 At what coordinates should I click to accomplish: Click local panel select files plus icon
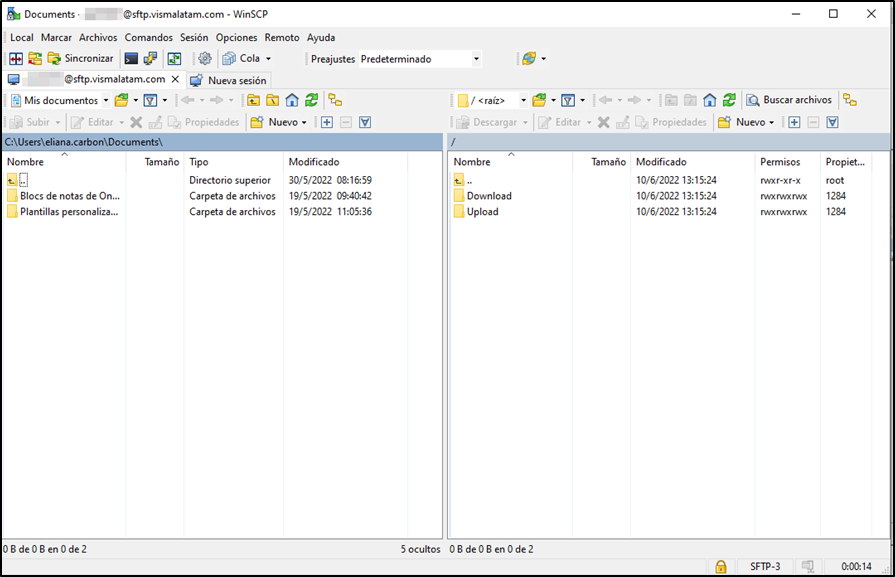pos(326,122)
